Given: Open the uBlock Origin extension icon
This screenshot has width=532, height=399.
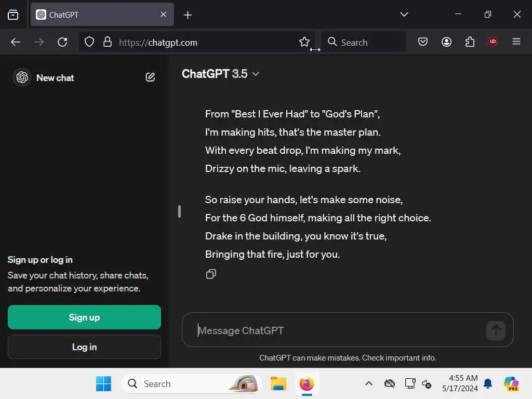Looking at the screenshot, I should coord(493,42).
